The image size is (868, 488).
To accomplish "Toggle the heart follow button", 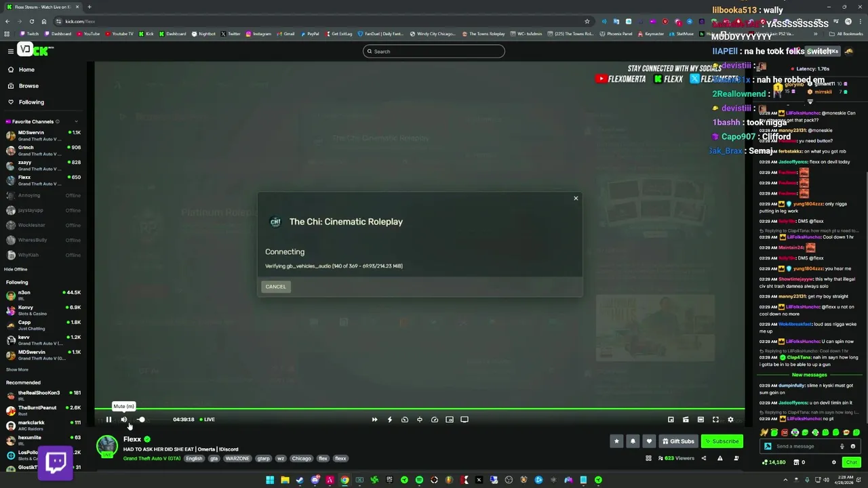I will [649, 441].
